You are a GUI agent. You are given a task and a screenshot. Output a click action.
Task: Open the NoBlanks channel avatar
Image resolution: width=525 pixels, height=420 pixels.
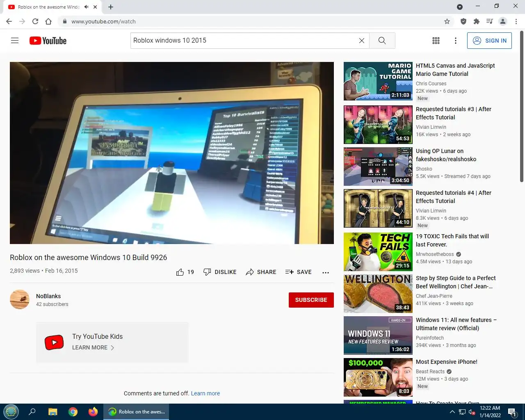click(20, 299)
